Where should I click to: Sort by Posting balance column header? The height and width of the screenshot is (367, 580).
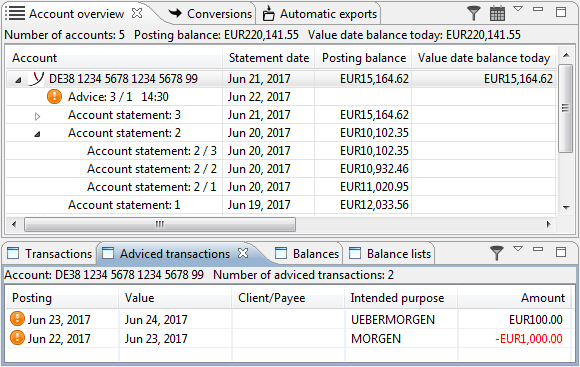pyautogui.click(x=364, y=58)
